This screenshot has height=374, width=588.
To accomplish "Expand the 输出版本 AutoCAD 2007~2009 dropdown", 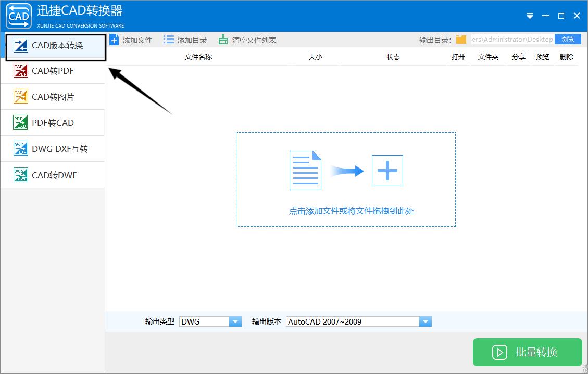I will click(x=426, y=321).
